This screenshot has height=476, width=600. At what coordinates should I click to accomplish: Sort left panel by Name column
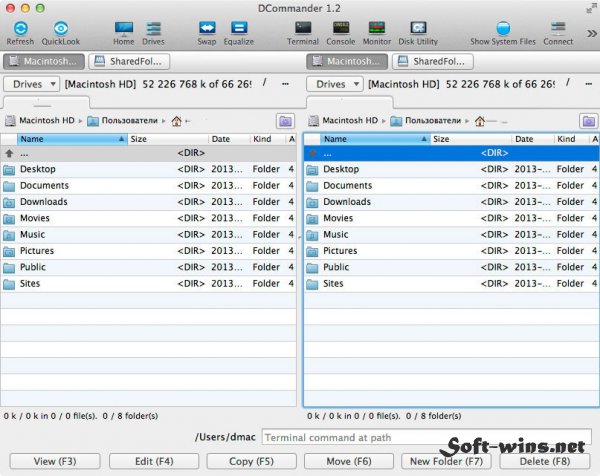coord(72,139)
